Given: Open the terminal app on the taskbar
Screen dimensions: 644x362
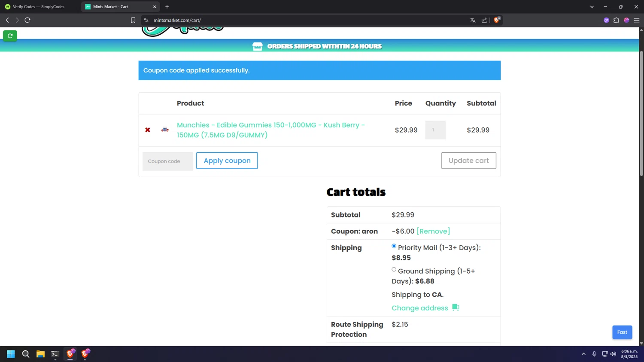Looking at the screenshot, I should [55, 354].
